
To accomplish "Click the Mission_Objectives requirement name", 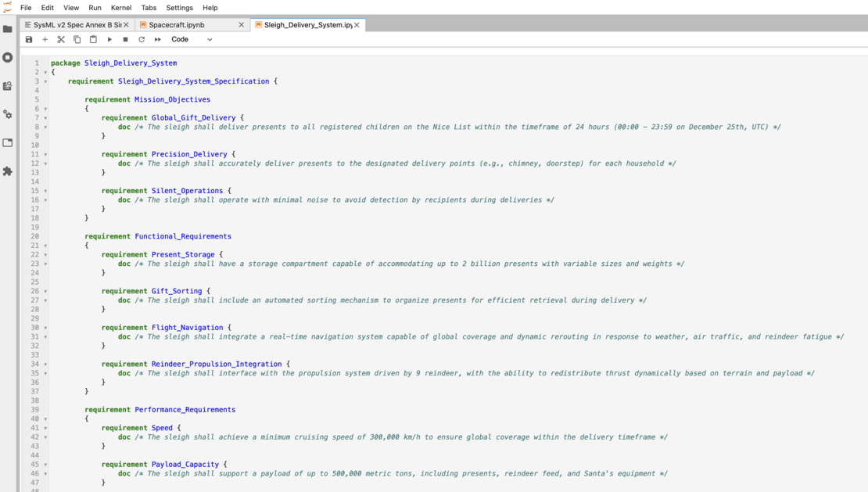I will [x=172, y=99].
